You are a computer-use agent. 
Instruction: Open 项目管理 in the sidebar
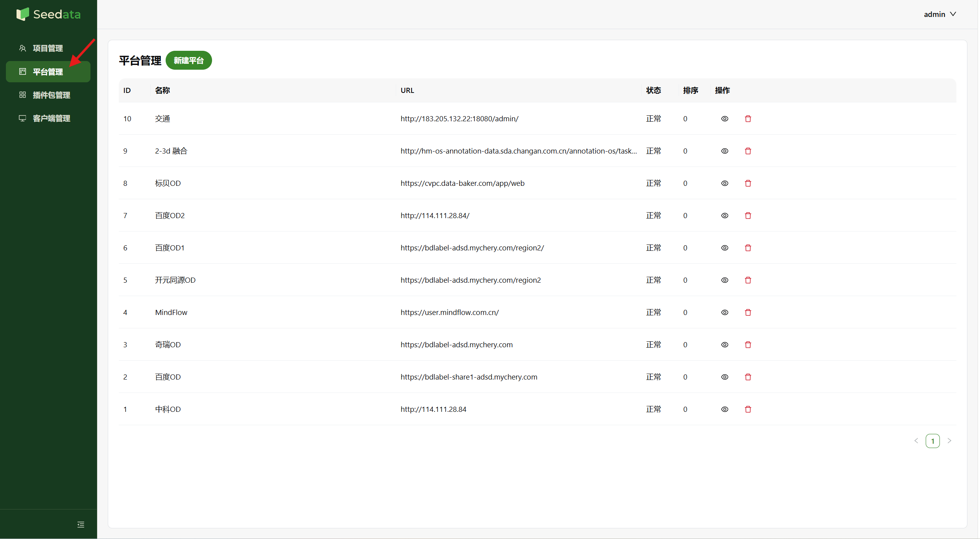pyautogui.click(x=48, y=48)
